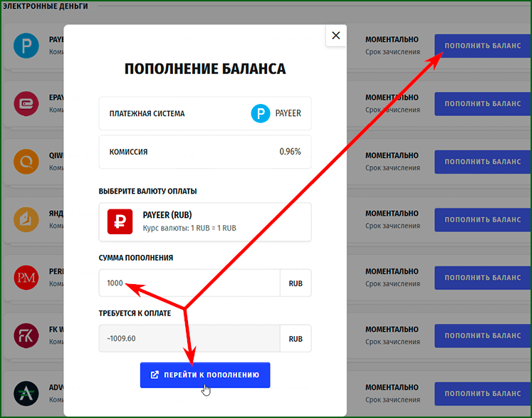Click the ПОПОЛНЕНИЕ БАЛАНСА heading

click(205, 69)
